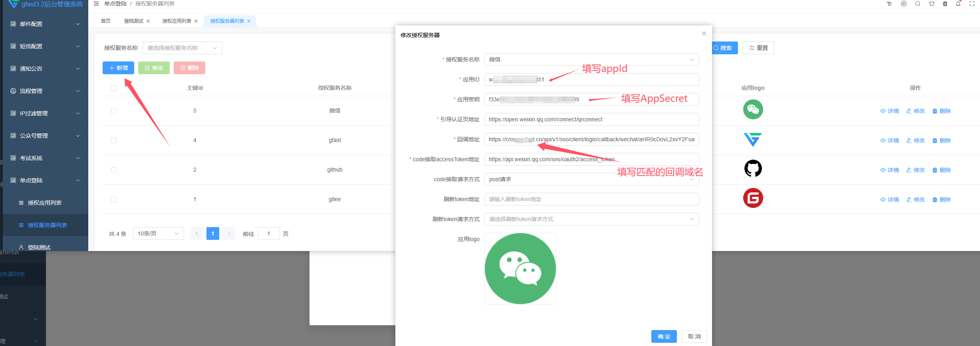Switch to the 授权应用列表 tab

click(177, 21)
